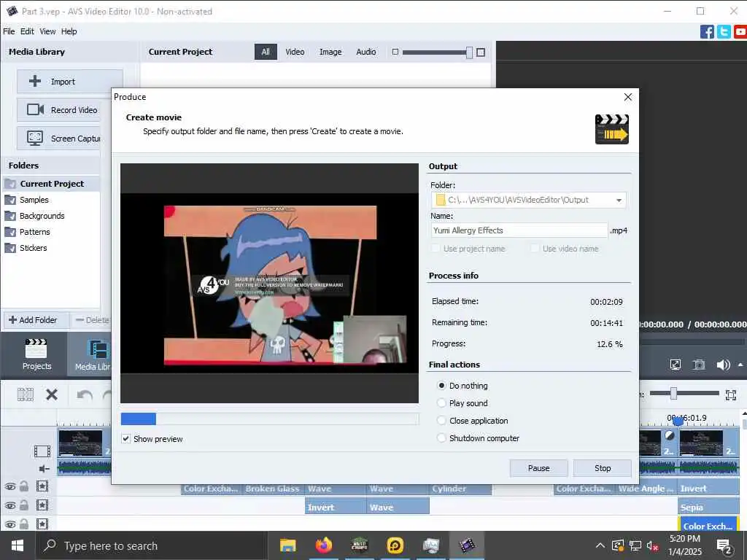Open the Projects clapperboard icon

(36, 349)
